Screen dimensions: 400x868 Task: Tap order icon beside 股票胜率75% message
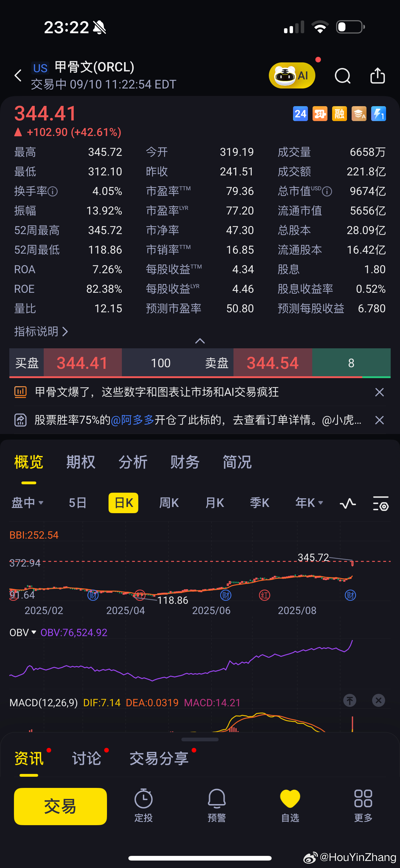coord(20,420)
